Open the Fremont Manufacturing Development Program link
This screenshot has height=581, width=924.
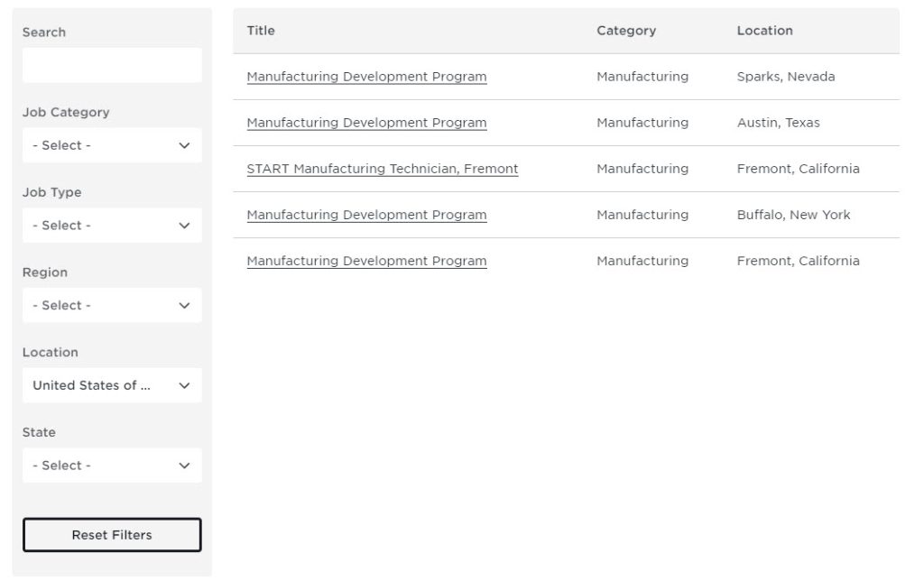click(x=366, y=261)
